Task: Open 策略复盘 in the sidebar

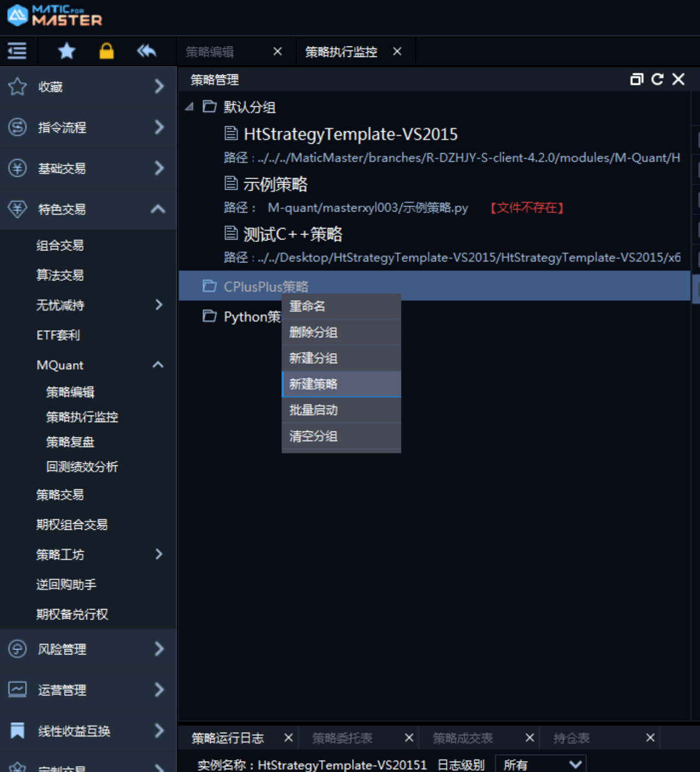Action: (70, 442)
